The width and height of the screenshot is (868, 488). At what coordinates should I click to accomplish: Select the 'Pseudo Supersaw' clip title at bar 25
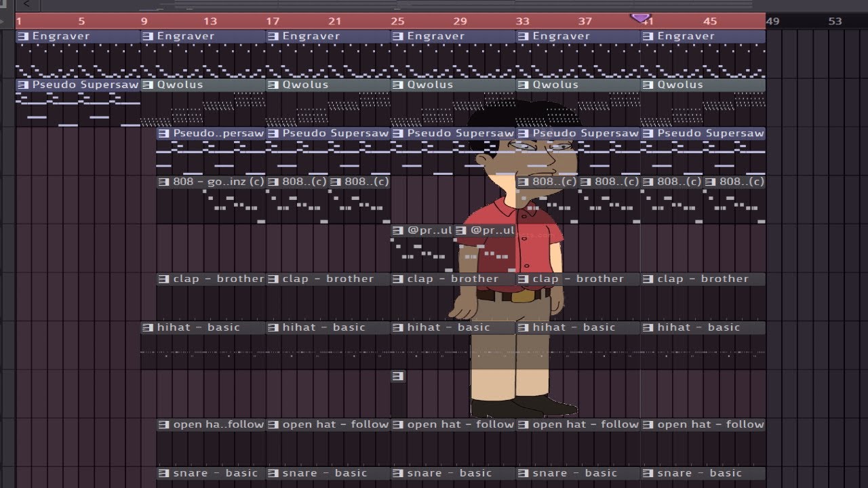tap(460, 134)
